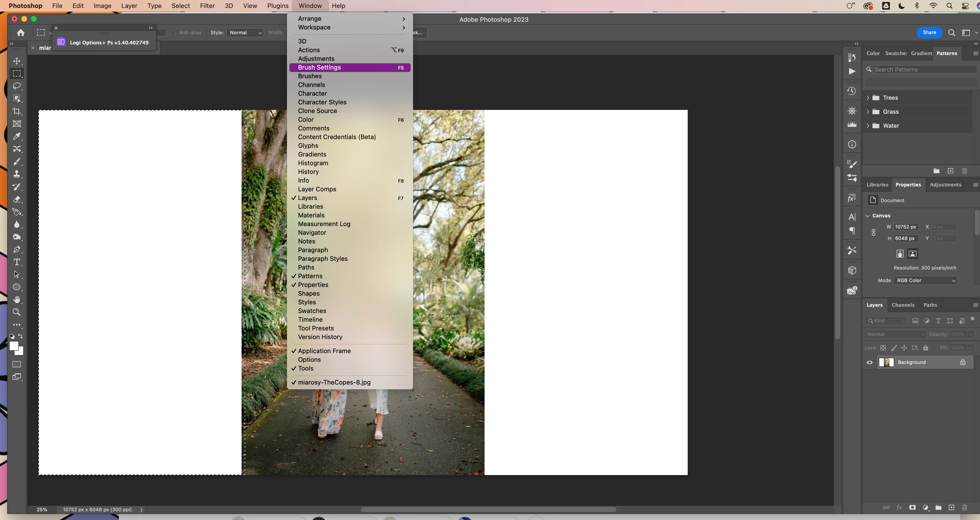Image resolution: width=980 pixels, height=520 pixels.
Task: Expand the Trees pattern folder
Action: point(868,98)
